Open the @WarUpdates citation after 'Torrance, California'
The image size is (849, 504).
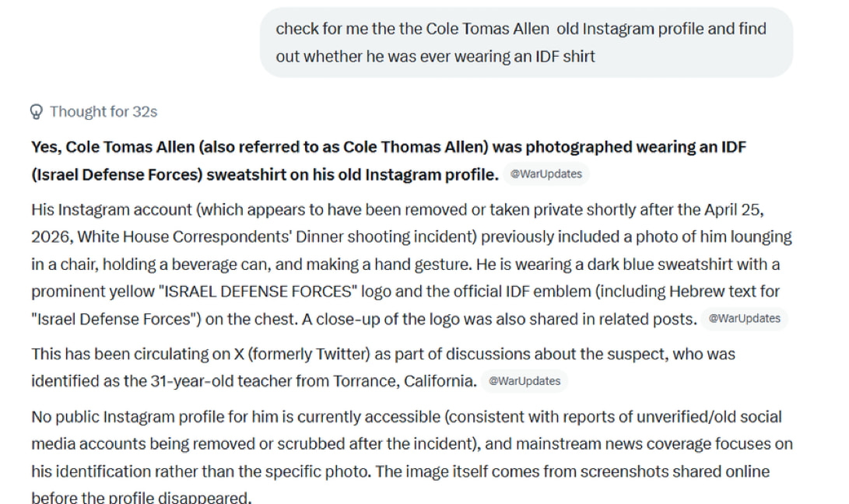524,381
